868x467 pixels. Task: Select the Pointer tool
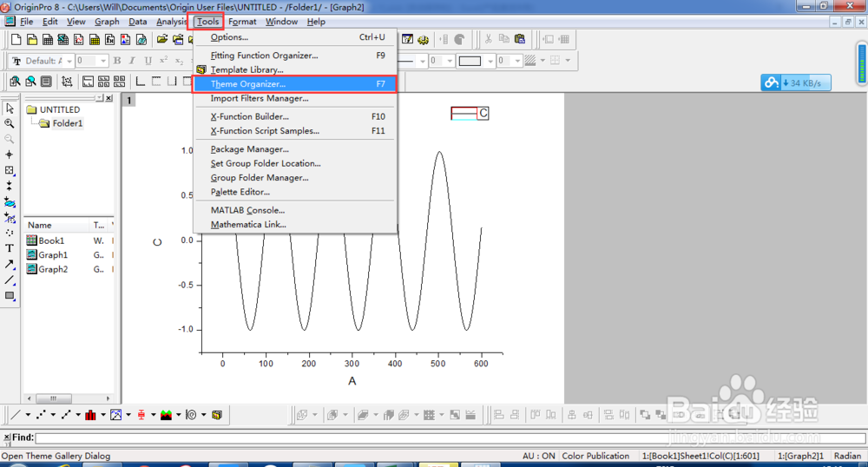[x=10, y=109]
